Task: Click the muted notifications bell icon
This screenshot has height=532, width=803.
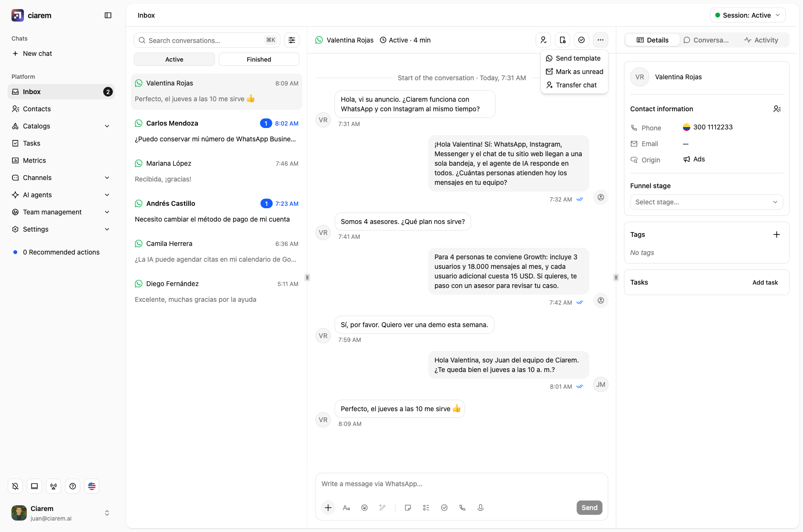Action: click(x=15, y=486)
